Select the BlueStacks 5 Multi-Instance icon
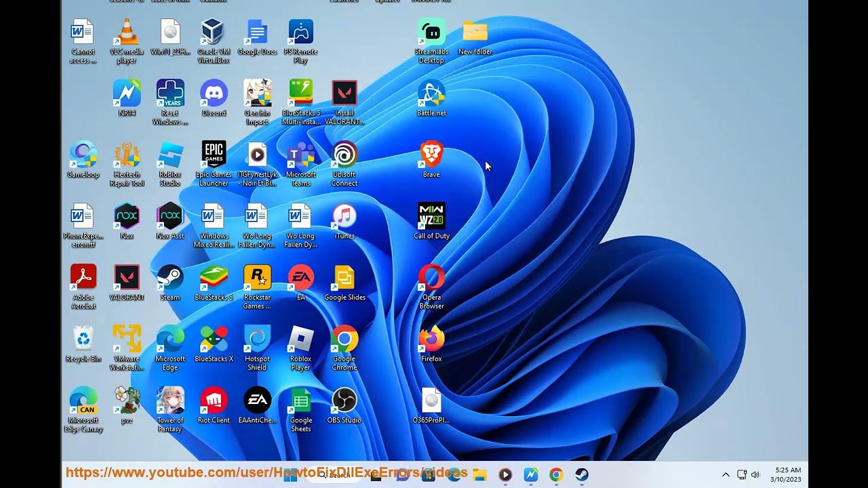The image size is (868, 488). (300, 103)
